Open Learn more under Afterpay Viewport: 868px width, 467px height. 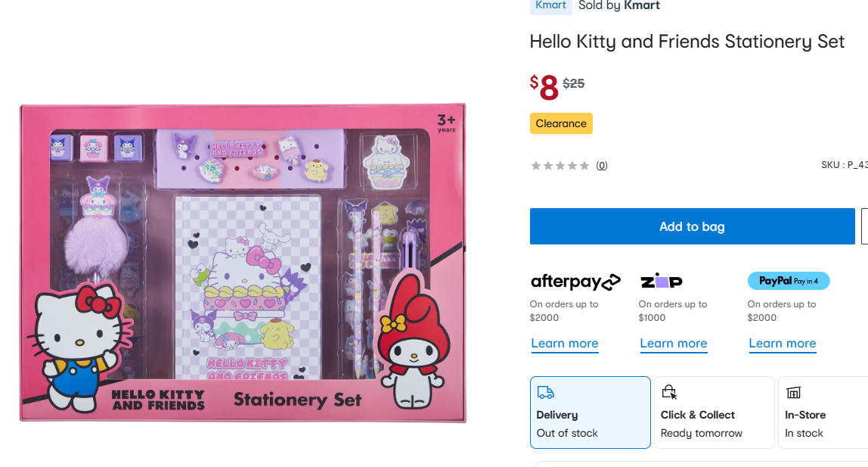564,344
